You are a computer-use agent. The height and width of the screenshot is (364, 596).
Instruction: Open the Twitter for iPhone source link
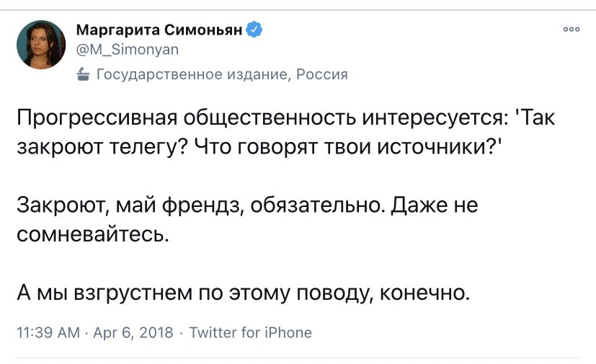coord(250,332)
